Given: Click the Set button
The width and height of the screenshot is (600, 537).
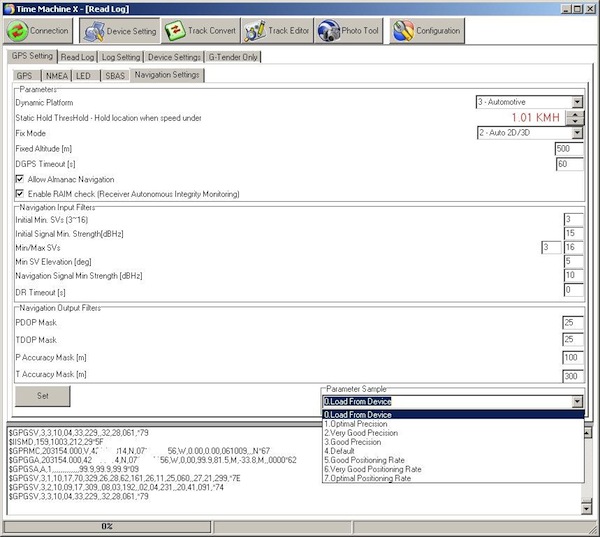Looking at the screenshot, I should pos(42,396).
